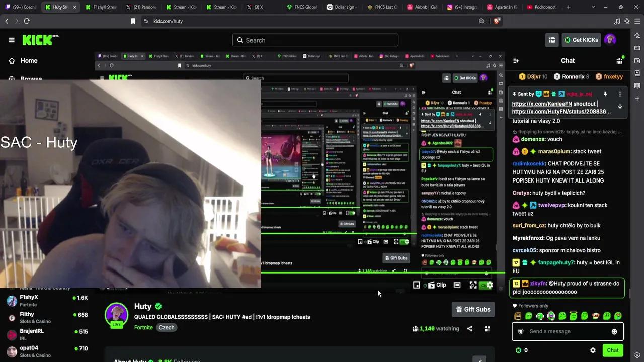
Task: Open sidebar settings gear at bottom right
Action: pyautogui.click(x=637, y=355)
